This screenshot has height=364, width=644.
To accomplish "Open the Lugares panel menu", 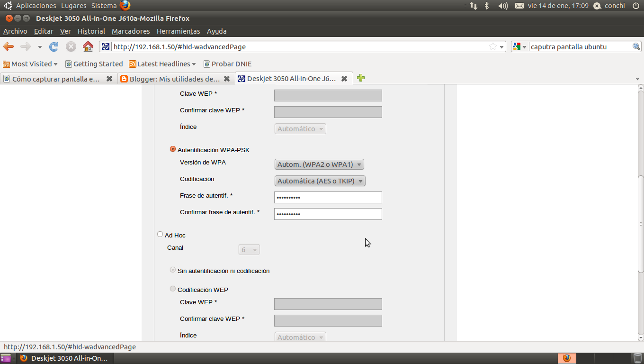I will (x=73, y=6).
